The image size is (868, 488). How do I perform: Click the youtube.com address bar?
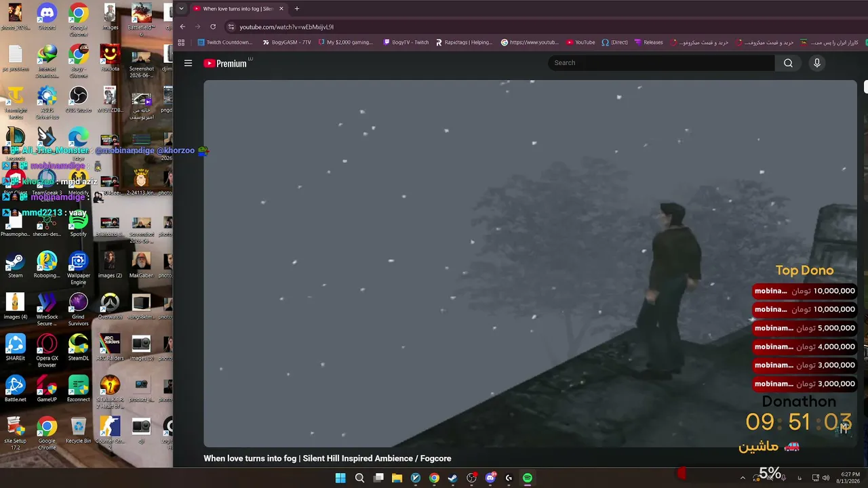click(x=286, y=27)
